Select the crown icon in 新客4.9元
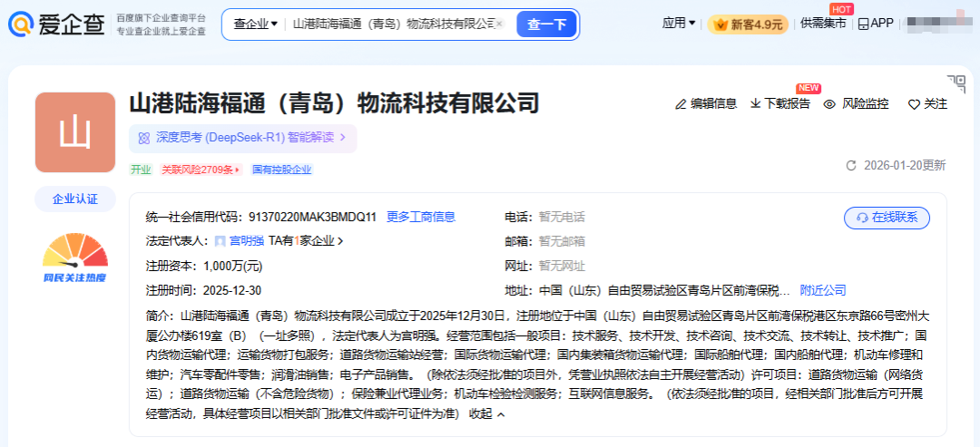980x447 pixels. pos(722,24)
